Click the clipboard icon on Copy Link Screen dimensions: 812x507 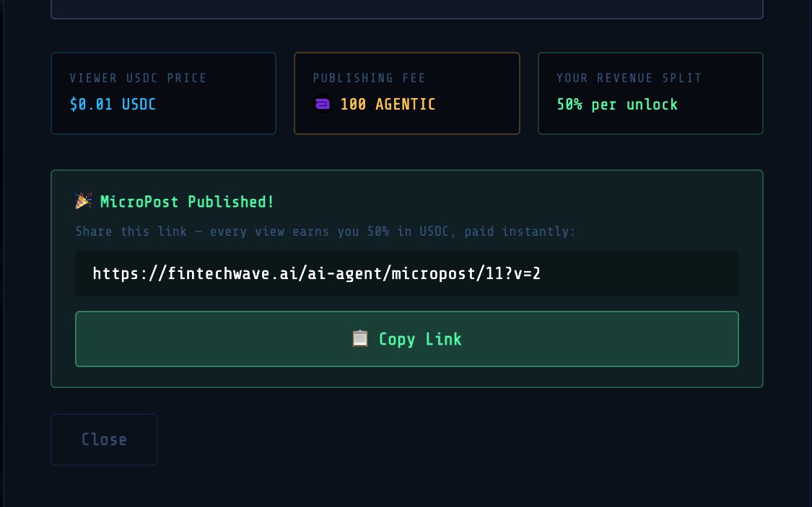tap(360, 339)
